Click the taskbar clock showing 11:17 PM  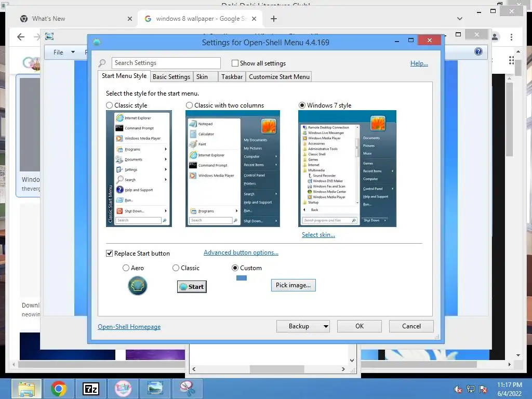[x=509, y=389]
